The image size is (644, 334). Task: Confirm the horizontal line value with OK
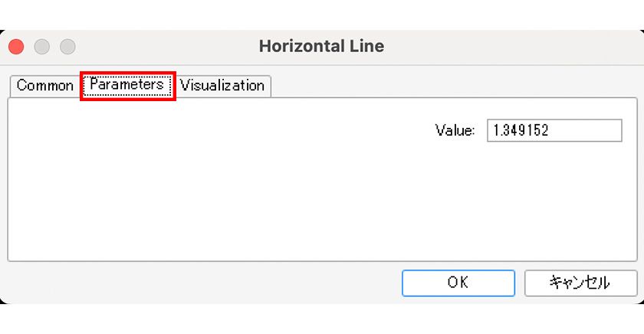coord(458,283)
